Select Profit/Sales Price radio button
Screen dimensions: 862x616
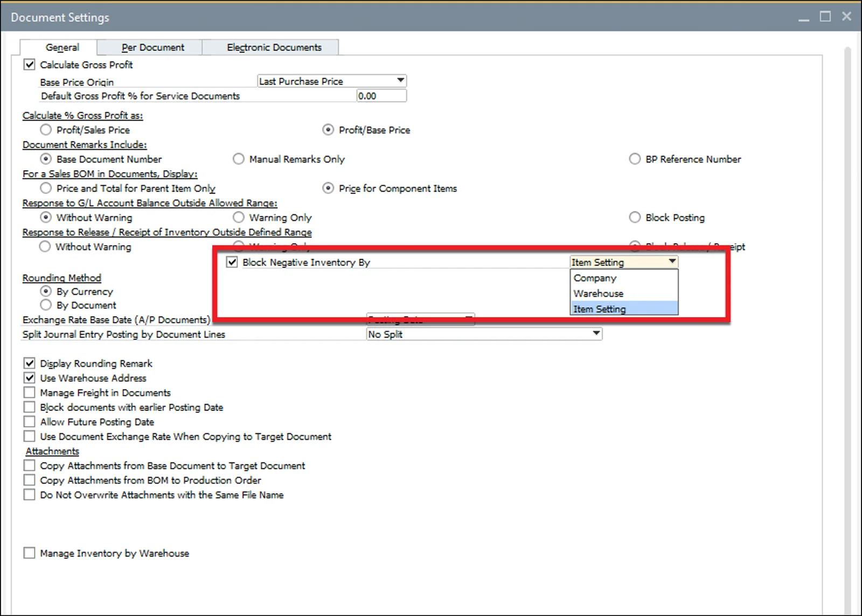pyautogui.click(x=46, y=130)
